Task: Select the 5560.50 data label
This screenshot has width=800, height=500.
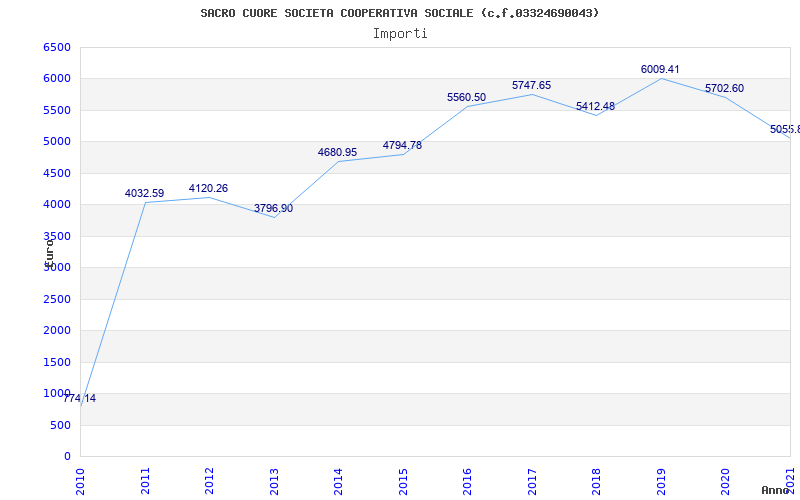Action: click(466, 97)
